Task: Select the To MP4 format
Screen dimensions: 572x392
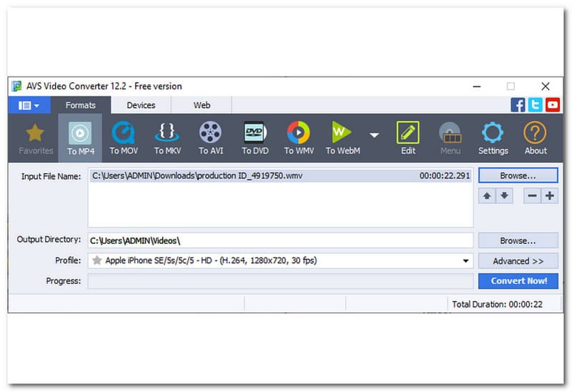Action: pyautogui.click(x=80, y=138)
